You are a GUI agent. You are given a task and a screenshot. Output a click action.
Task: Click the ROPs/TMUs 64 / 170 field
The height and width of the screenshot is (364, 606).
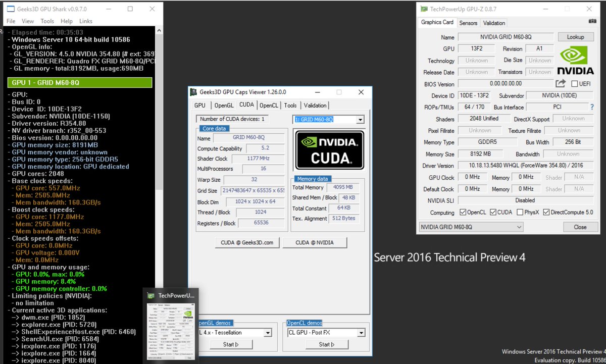point(473,107)
